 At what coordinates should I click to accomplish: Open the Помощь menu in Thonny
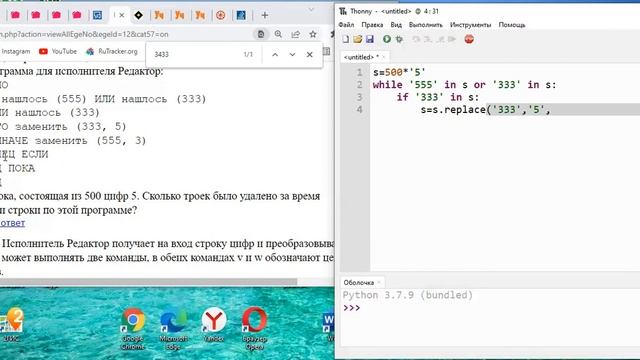pyautogui.click(x=512, y=25)
